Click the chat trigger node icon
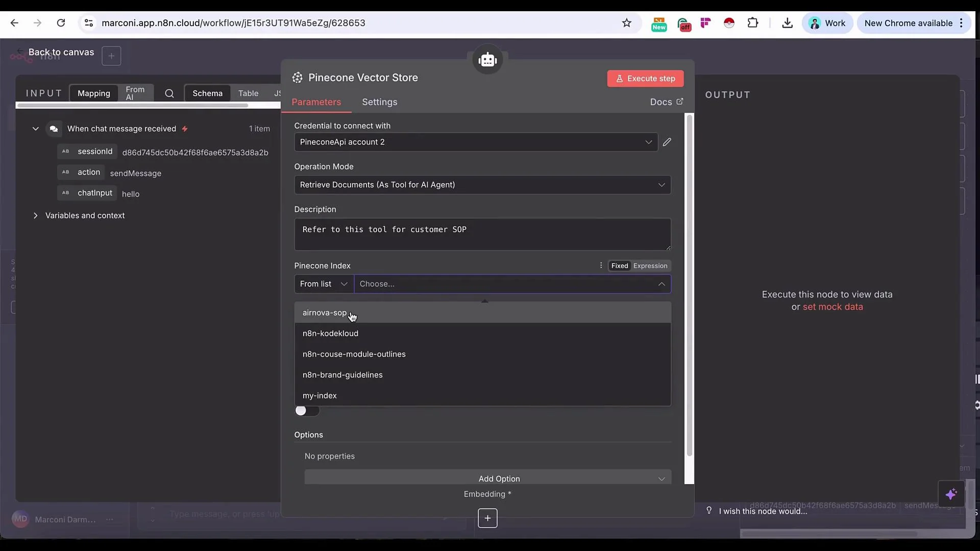The image size is (980, 551). pos(54,129)
